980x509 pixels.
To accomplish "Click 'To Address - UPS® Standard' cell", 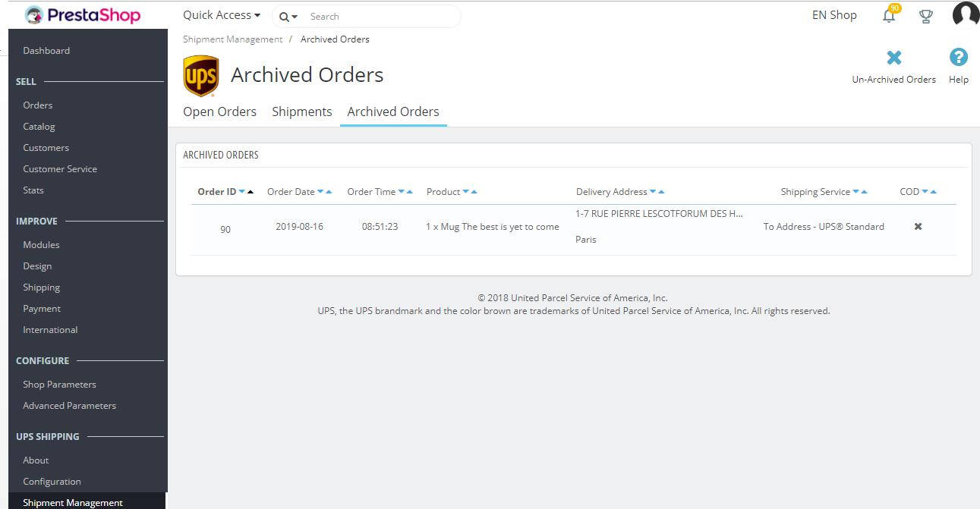I will (824, 227).
